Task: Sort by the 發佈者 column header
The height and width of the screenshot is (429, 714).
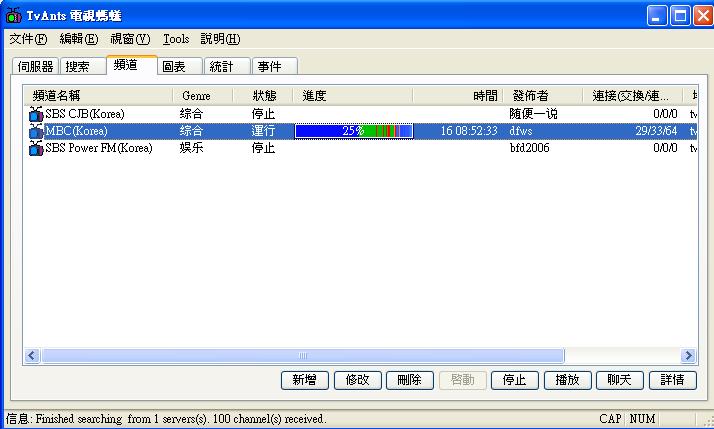Action: coord(543,96)
